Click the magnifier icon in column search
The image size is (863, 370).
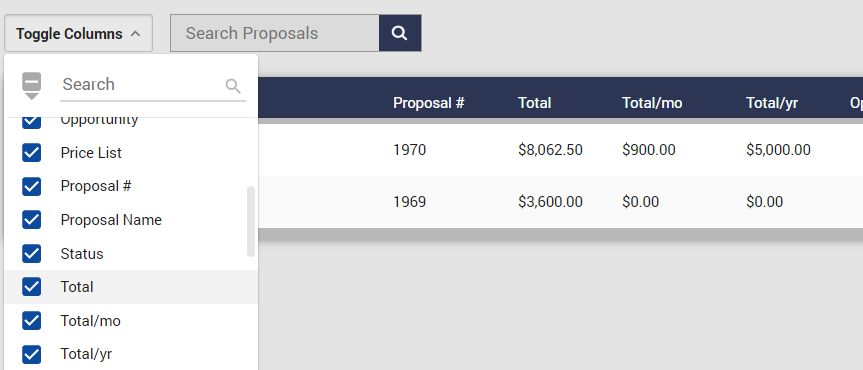point(233,85)
